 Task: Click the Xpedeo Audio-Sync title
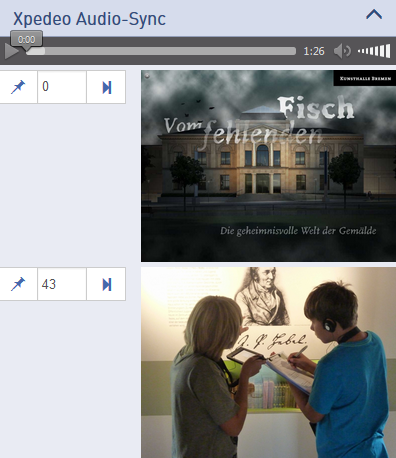(x=89, y=19)
